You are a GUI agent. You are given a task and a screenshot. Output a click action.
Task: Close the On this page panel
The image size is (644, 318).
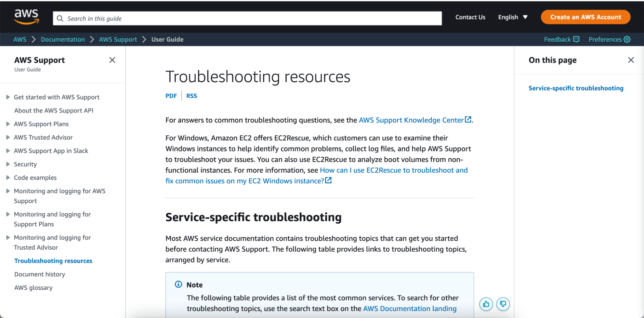point(630,60)
